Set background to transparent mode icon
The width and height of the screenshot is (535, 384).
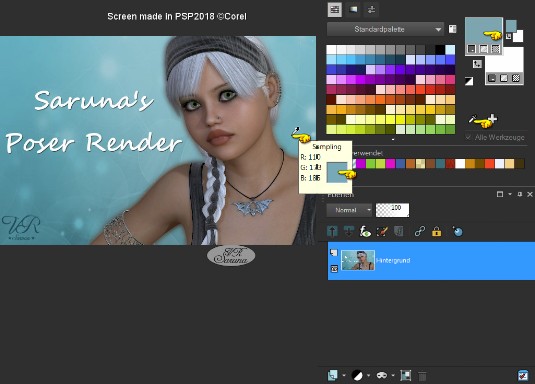click(x=516, y=79)
